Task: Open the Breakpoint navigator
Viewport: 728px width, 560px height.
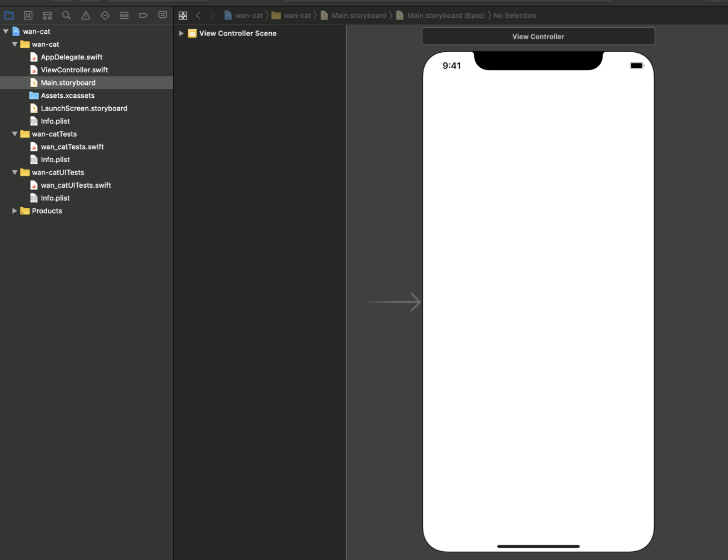Action: tap(143, 16)
